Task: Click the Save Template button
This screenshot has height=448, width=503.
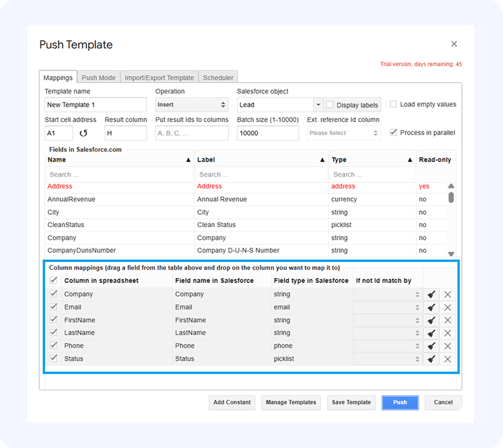Action: (351, 403)
